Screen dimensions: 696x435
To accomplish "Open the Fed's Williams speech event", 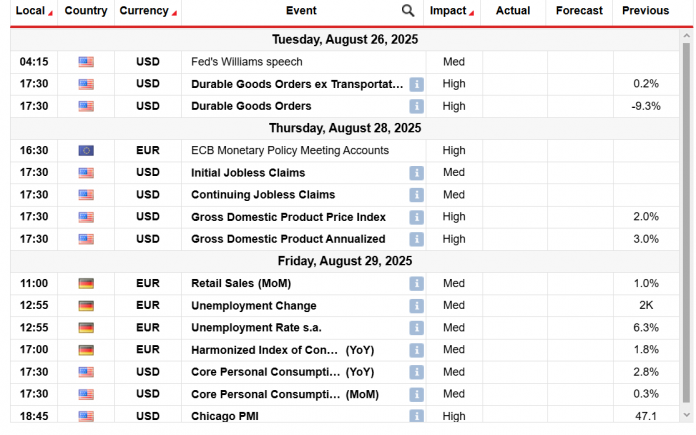I will (x=235, y=62).
